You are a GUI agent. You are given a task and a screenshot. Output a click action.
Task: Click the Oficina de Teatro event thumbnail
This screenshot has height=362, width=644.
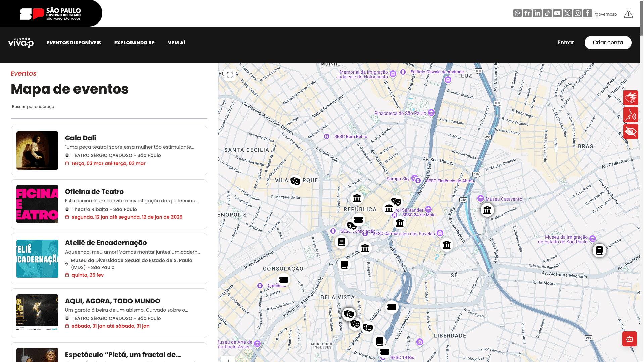(37, 204)
